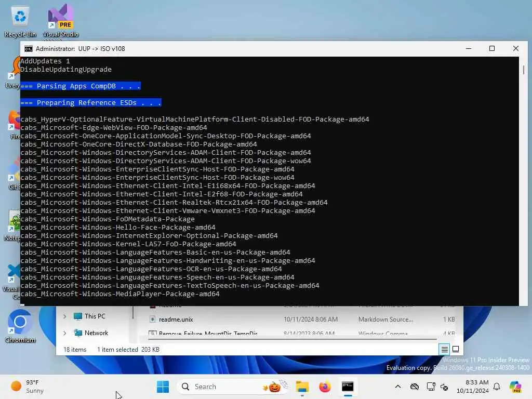
Task: Expand the Network tree node
Action: [65, 333]
